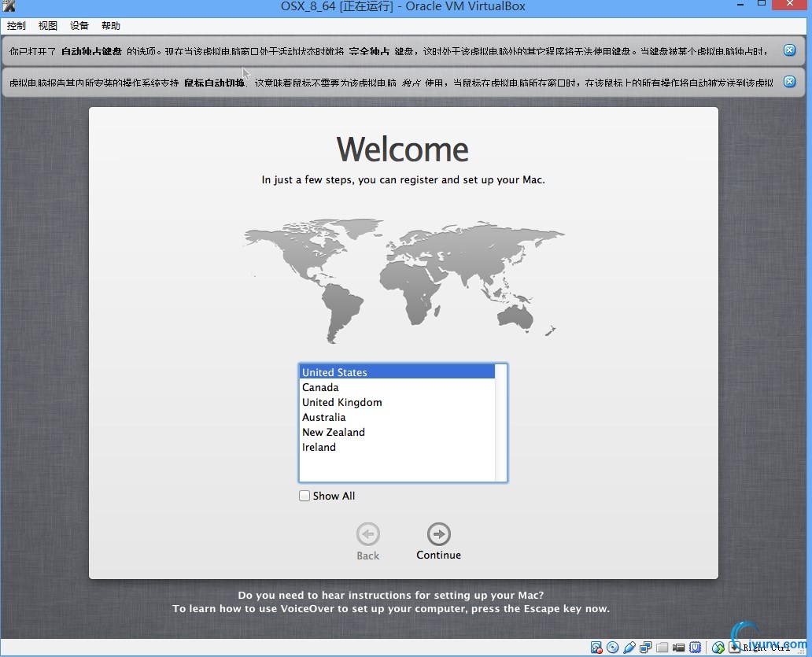Open the 控制 menu
Screen dimensions: 812x657
coord(16,25)
